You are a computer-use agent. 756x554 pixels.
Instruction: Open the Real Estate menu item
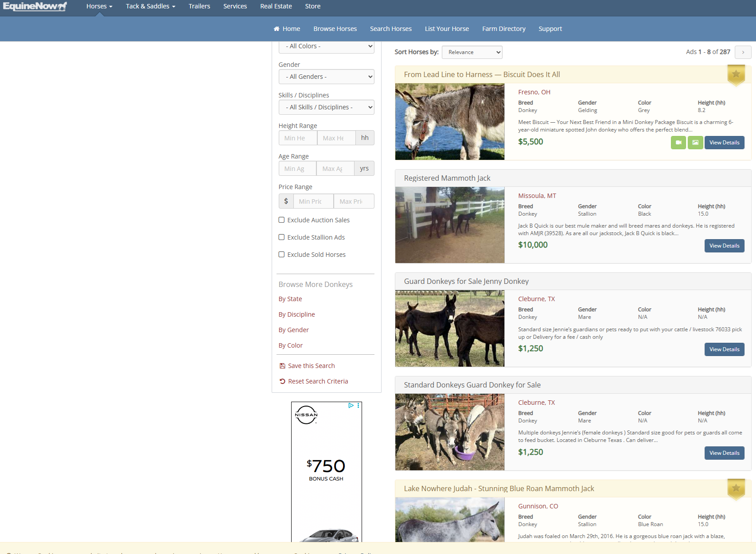pyautogui.click(x=276, y=6)
